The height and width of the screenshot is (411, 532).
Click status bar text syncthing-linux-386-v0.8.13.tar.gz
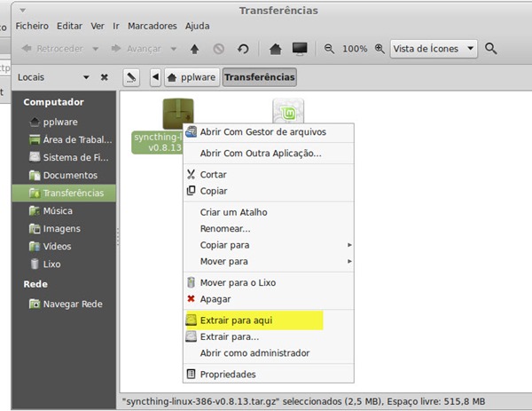pos(201,401)
